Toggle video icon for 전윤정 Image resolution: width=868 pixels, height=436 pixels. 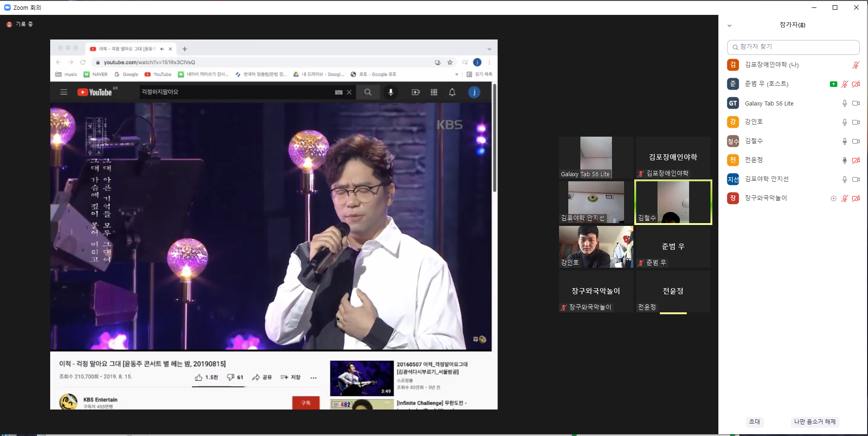[x=856, y=160]
